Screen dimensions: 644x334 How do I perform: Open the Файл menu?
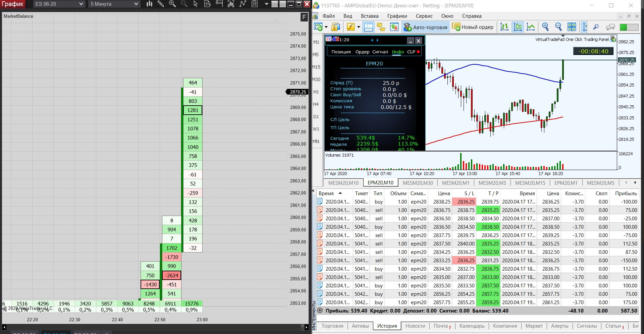click(x=329, y=16)
